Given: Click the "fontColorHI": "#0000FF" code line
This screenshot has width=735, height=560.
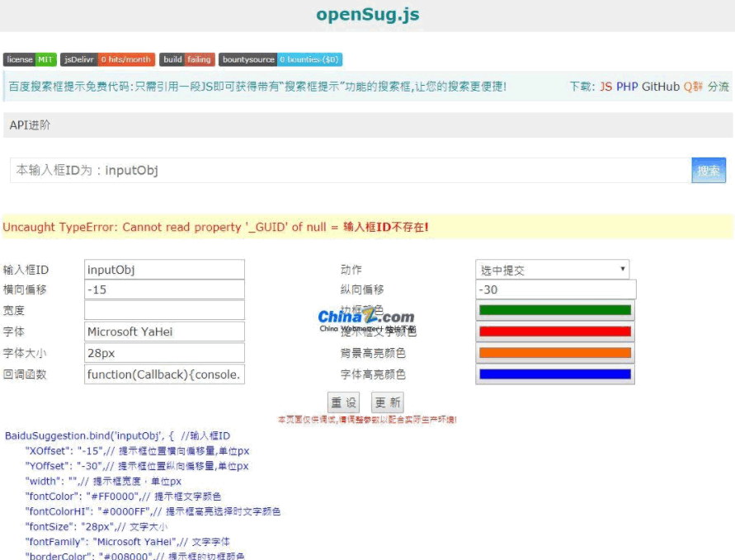Looking at the screenshot, I should 153,511.
